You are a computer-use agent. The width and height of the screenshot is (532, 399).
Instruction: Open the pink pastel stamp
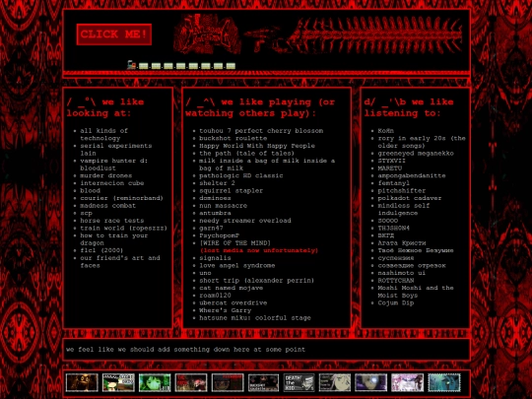pyautogui.click(x=407, y=382)
